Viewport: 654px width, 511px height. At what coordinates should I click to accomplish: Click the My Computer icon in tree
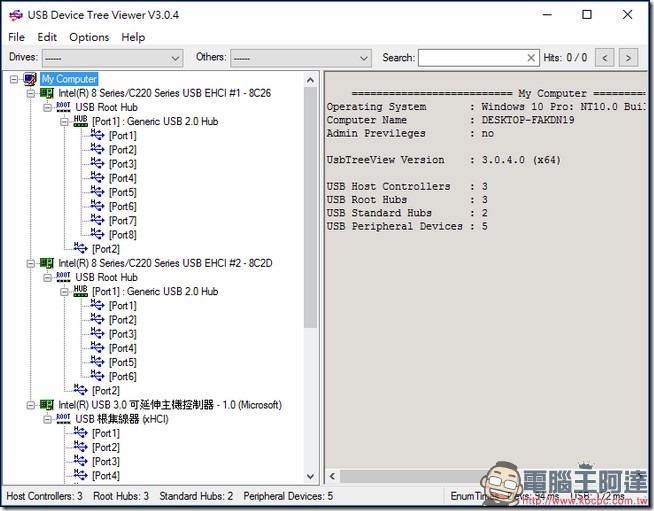click(x=30, y=79)
